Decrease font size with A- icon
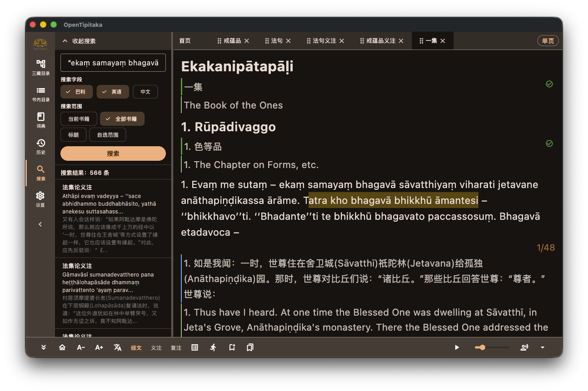The height and width of the screenshot is (391, 588). pyautogui.click(x=81, y=347)
